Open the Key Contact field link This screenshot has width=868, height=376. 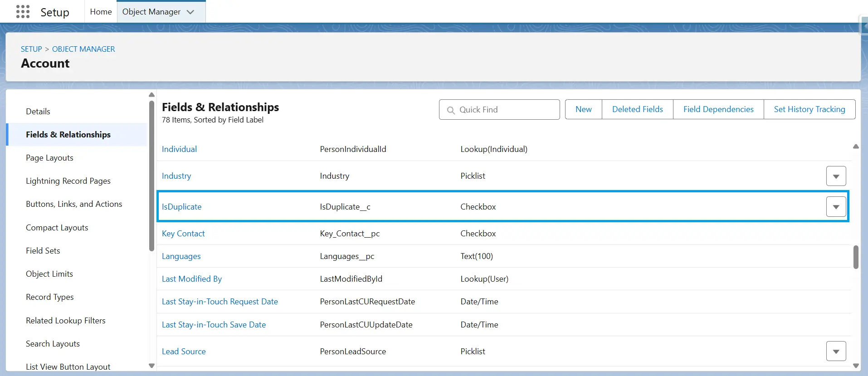click(x=183, y=234)
